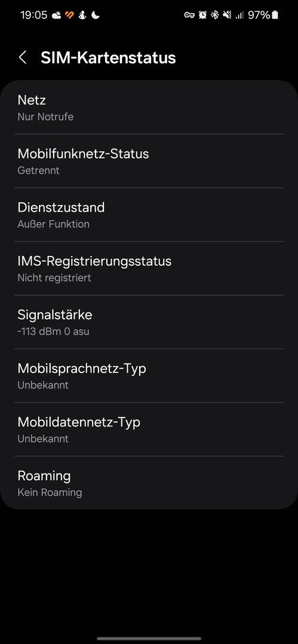Tap the SIM-Kartenstatus title
The height and width of the screenshot is (644, 298).
[x=108, y=57]
